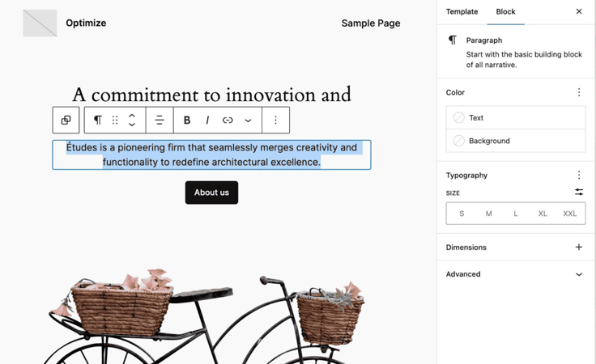This screenshot has height=364, width=596.
Task: Click the site logo placeholder
Action: pyautogui.click(x=40, y=23)
